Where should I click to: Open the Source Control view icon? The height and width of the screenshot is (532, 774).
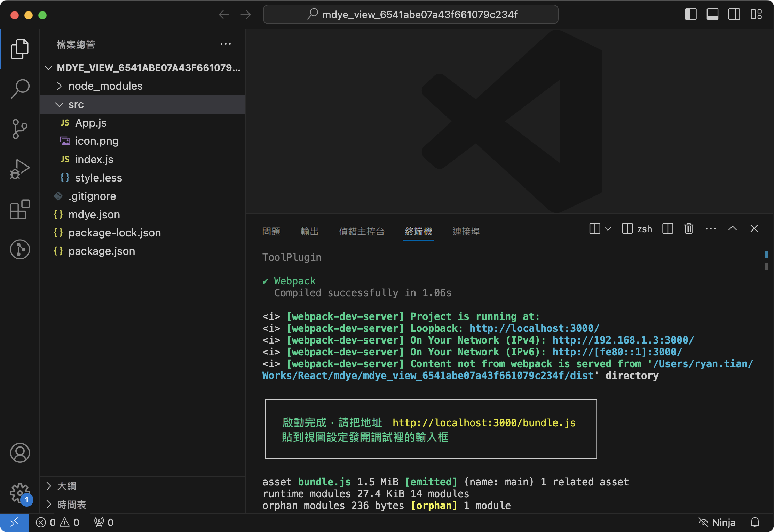20,129
